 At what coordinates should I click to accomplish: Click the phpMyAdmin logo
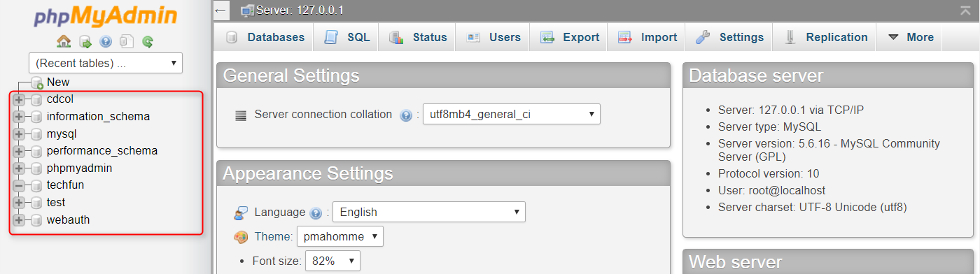(105, 17)
